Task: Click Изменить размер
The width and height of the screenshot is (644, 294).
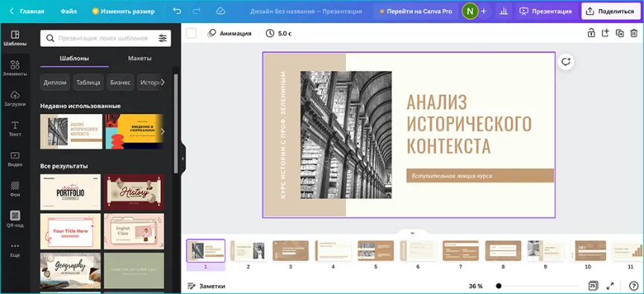Action: (123, 11)
